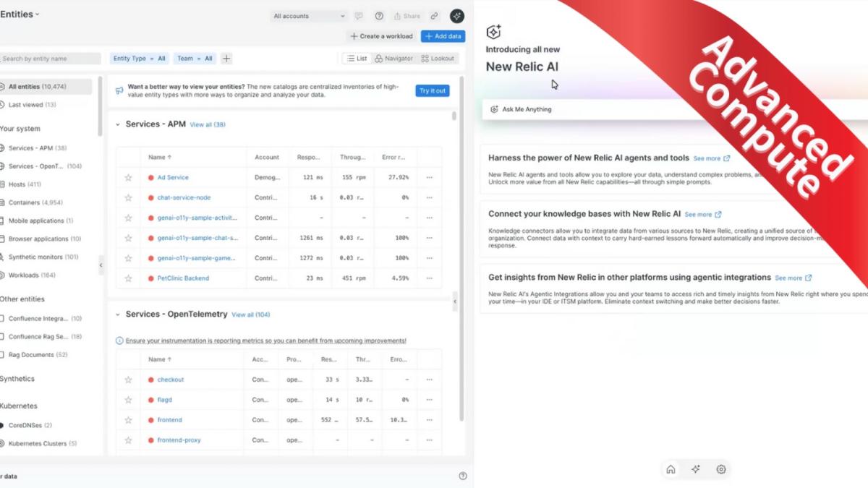The image size is (868, 488).
Task: Open AI panel settings gear icon
Action: (721, 469)
